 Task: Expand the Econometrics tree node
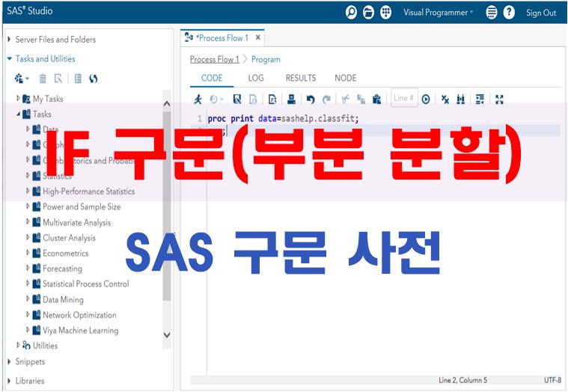28,253
